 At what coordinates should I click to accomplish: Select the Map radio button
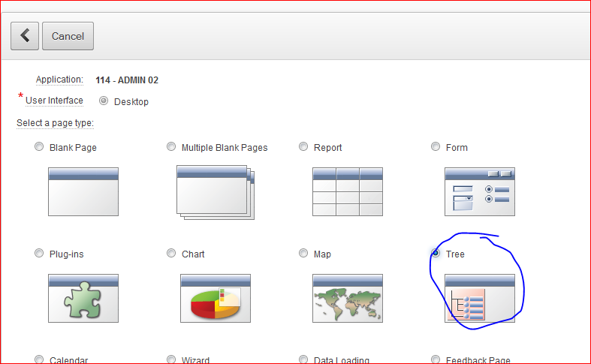pyautogui.click(x=303, y=253)
